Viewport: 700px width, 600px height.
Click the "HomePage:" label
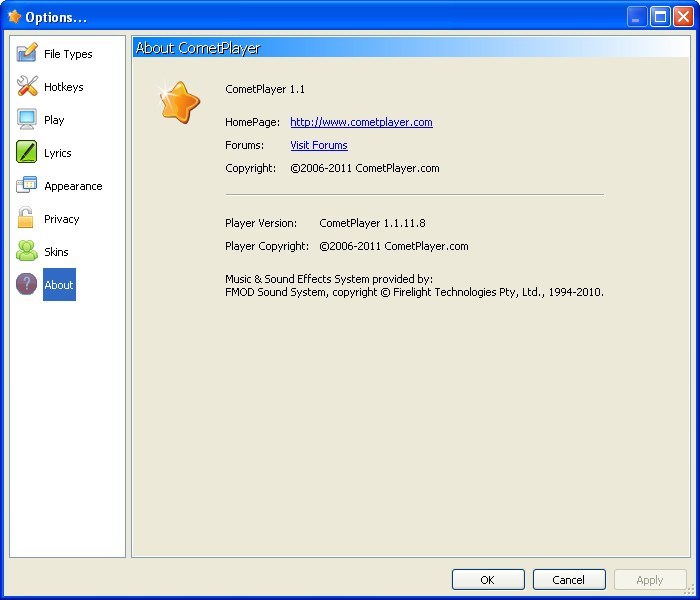(x=252, y=122)
